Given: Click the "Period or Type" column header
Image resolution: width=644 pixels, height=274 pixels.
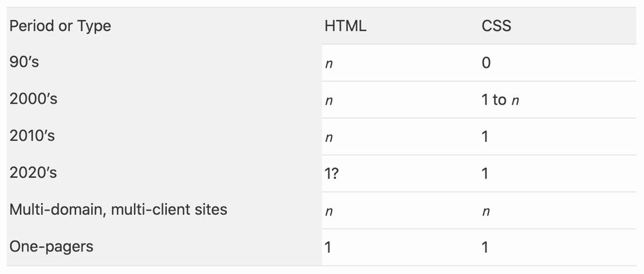Looking at the screenshot, I should point(60,26).
